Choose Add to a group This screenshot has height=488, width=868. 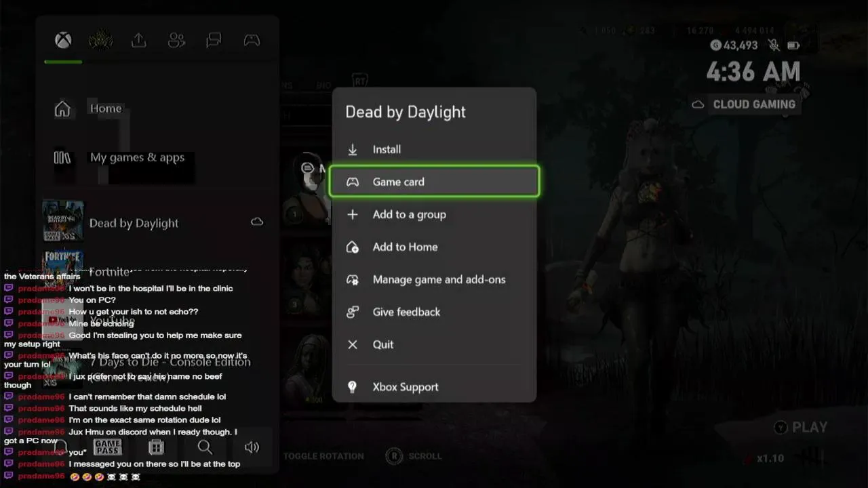point(434,214)
